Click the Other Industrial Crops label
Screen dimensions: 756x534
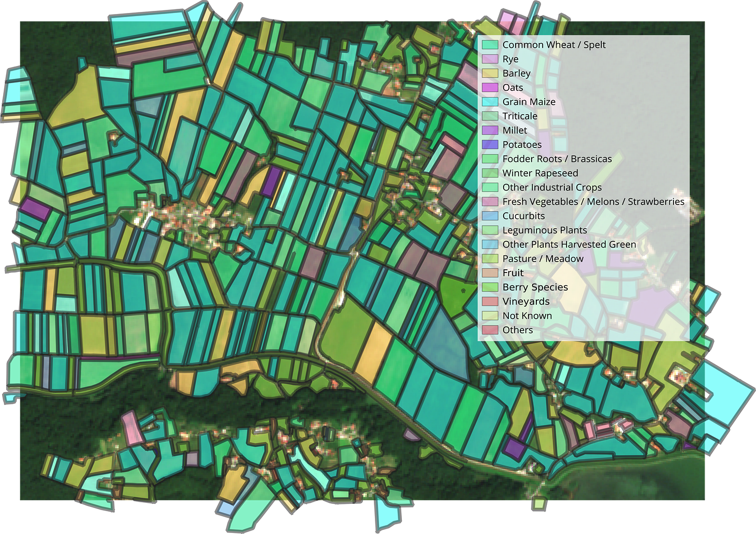tap(552, 187)
